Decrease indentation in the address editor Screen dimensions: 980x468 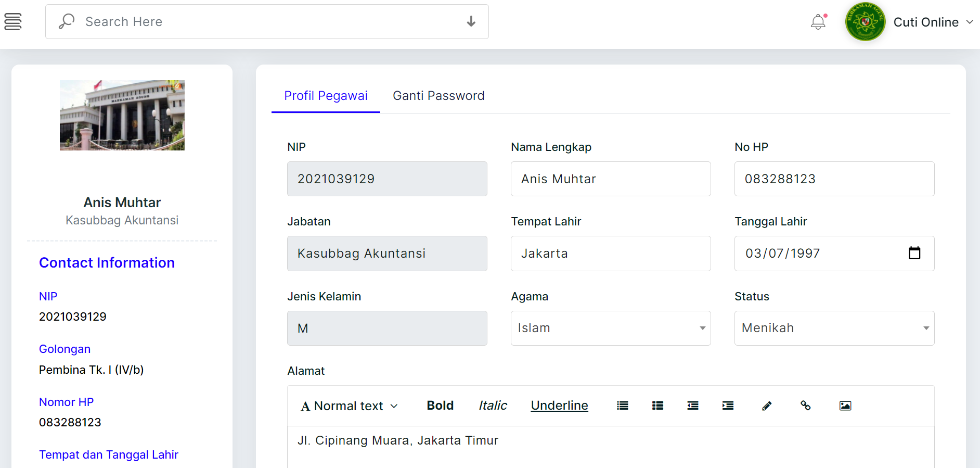pyautogui.click(x=692, y=406)
